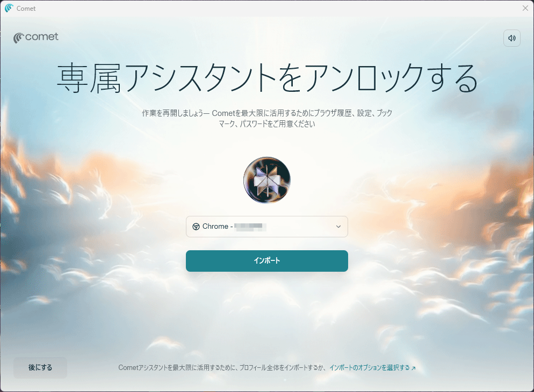Click the 後にする button
The height and width of the screenshot is (392, 534).
pos(40,367)
